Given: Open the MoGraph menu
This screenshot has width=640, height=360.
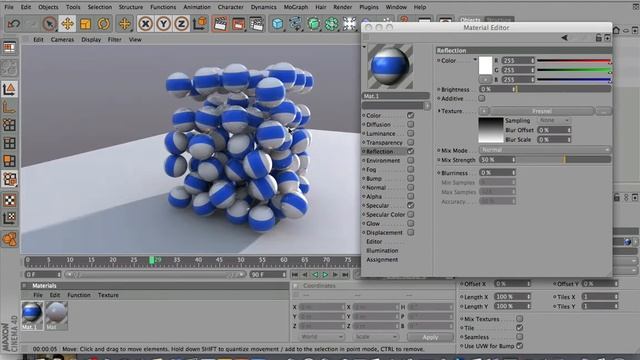Looking at the screenshot, I should (x=296, y=7).
